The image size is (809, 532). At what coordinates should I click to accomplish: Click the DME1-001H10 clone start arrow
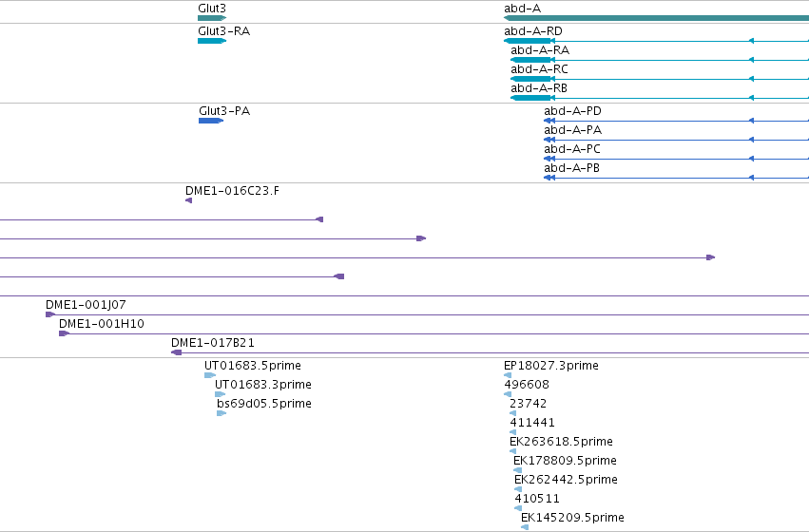coord(64,333)
